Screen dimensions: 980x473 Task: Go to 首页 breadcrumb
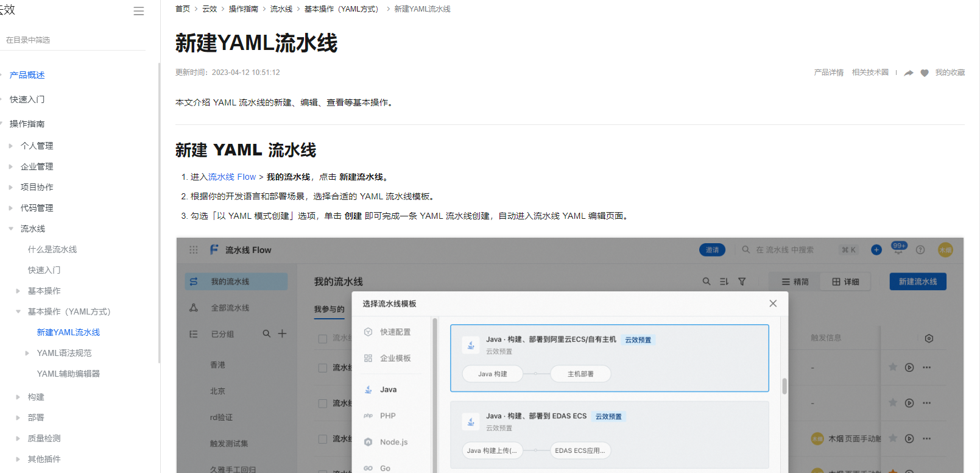183,9
